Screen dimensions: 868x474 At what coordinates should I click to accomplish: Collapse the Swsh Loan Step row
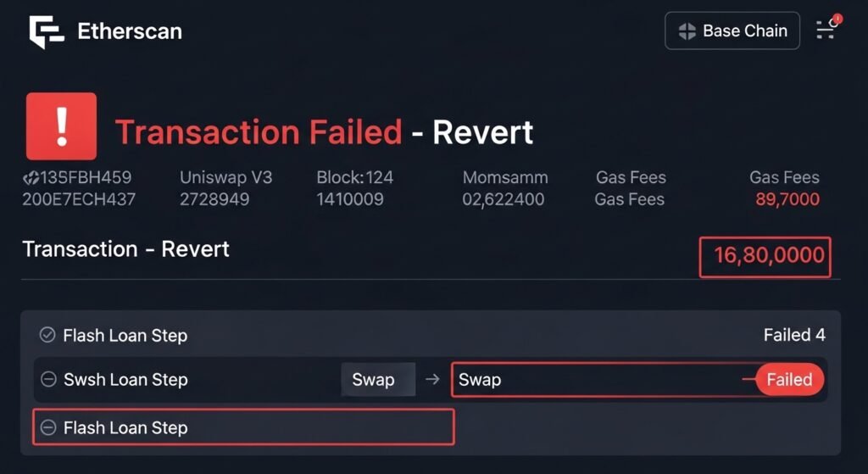tap(48, 380)
